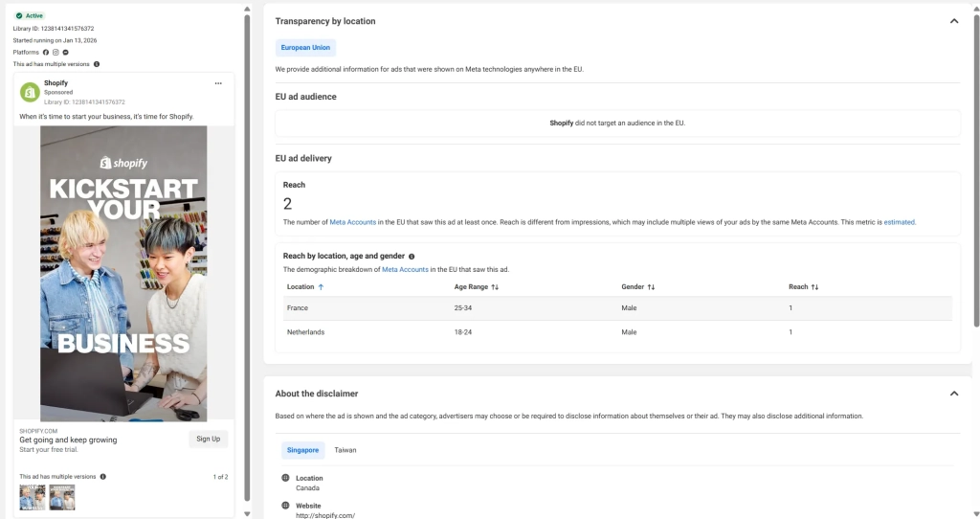Click the SHOPIFY.COM domain text

[38, 431]
